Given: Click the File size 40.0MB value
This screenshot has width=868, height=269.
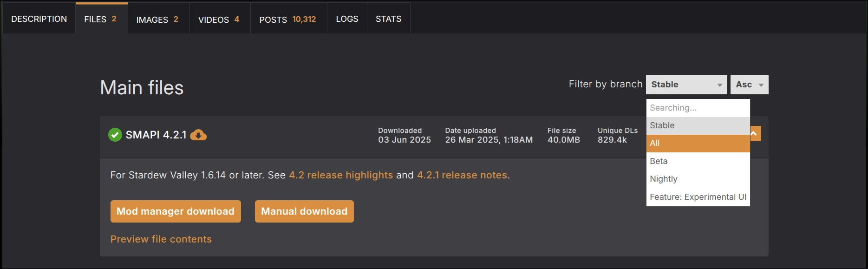Looking at the screenshot, I should tap(564, 140).
